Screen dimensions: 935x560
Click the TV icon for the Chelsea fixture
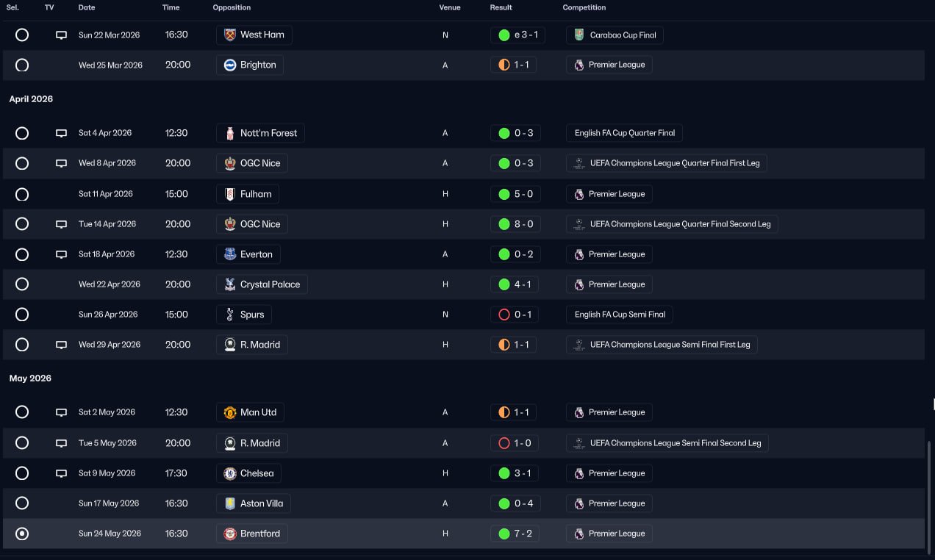(x=62, y=473)
